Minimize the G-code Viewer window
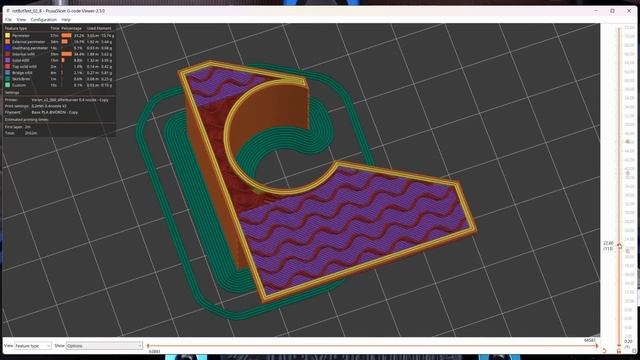The width and height of the screenshot is (640, 360). [x=596, y=11]
